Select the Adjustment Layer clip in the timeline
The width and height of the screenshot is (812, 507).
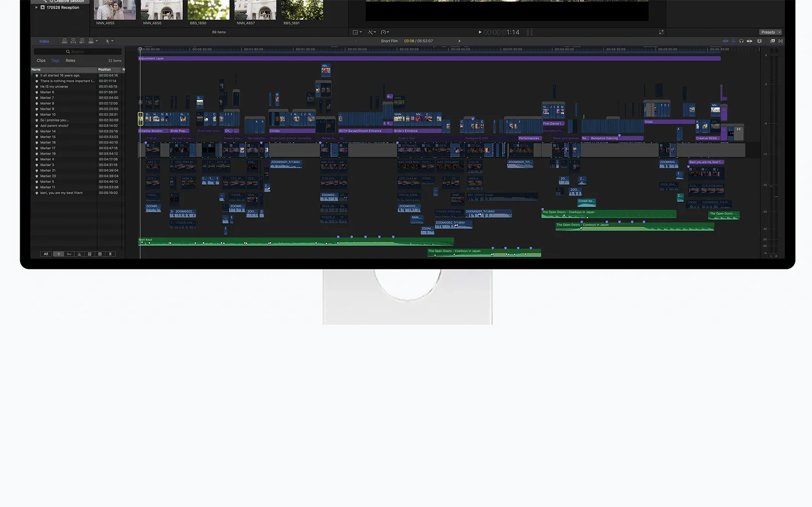tap(429, 58)
